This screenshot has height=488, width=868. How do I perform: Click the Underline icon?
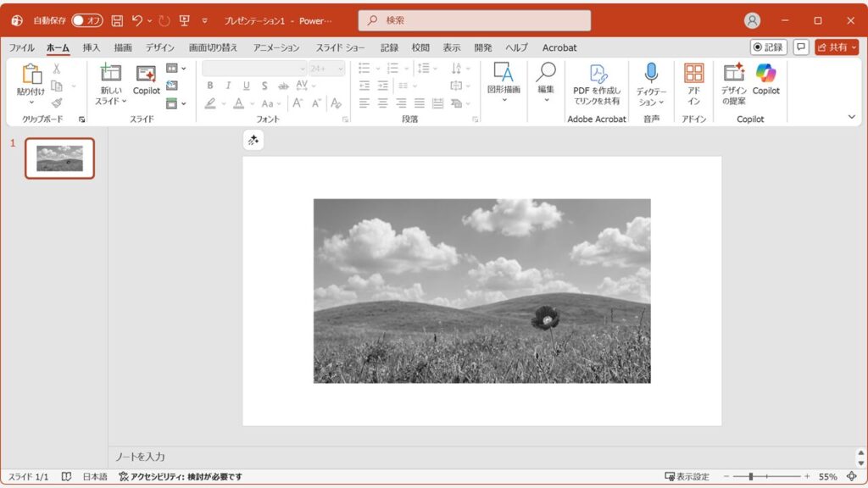(245, 86)
